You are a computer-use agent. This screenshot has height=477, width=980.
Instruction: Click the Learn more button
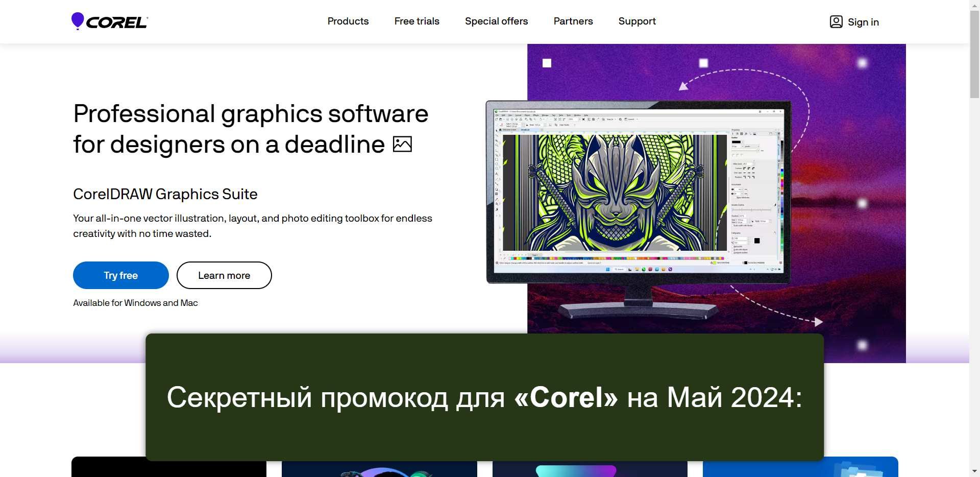click(224, 275)
